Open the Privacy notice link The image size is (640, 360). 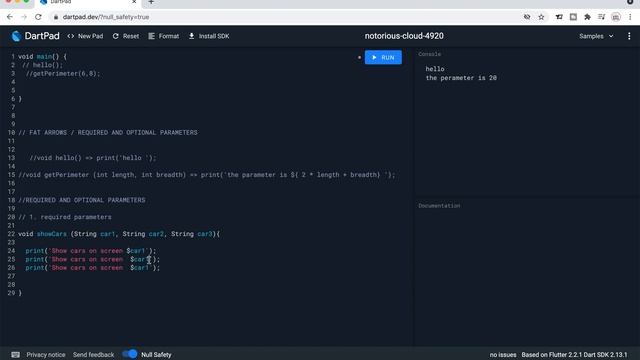point(46,355)
